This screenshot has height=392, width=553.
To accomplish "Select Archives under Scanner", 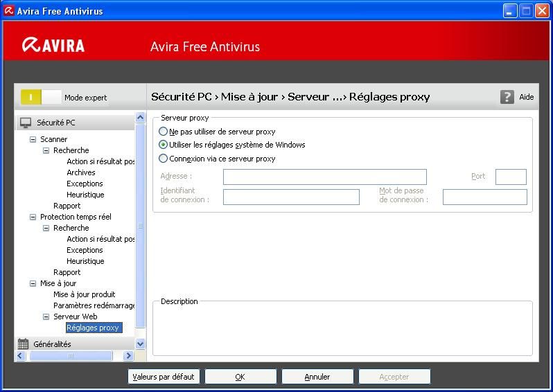I will pos(81,172).
